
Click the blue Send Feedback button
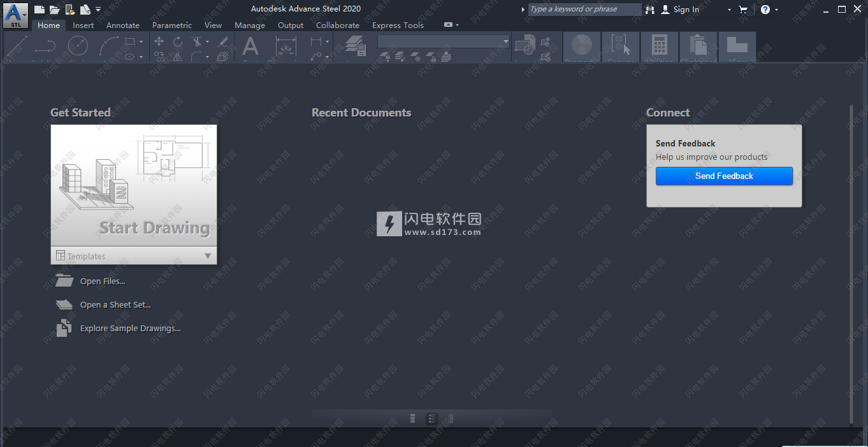pyautogui.click(x=724, y=176)
